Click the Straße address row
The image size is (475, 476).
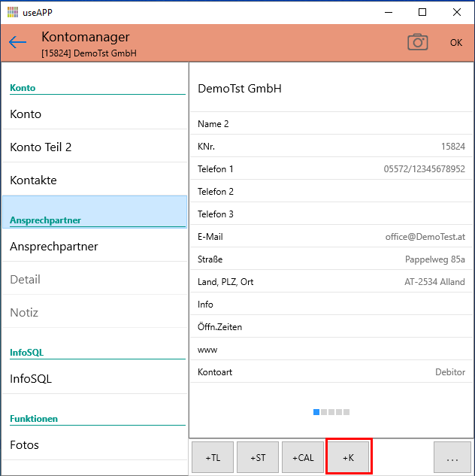(331, 259)
